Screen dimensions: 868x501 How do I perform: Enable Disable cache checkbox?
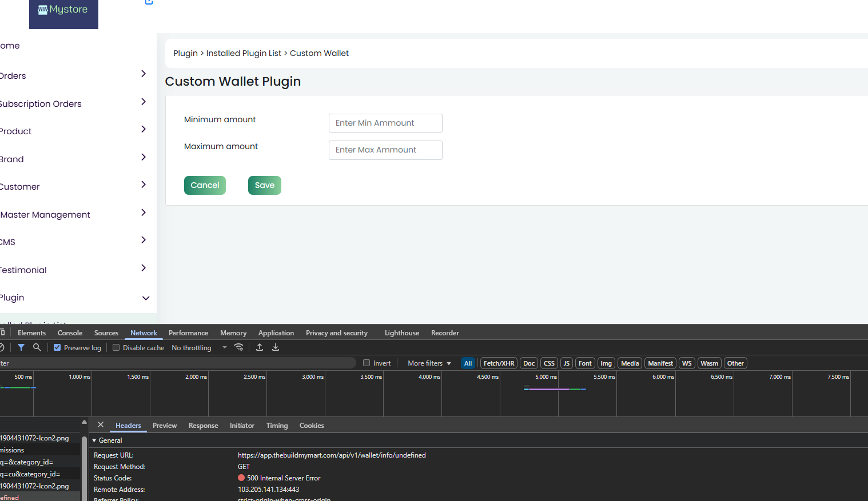tap(116, 347)
